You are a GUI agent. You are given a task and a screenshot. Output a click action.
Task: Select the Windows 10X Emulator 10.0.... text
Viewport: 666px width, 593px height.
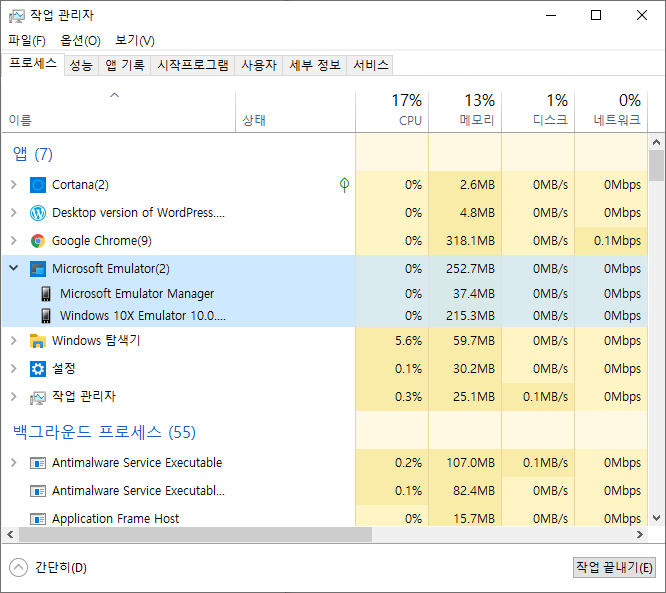coord(143,316)
